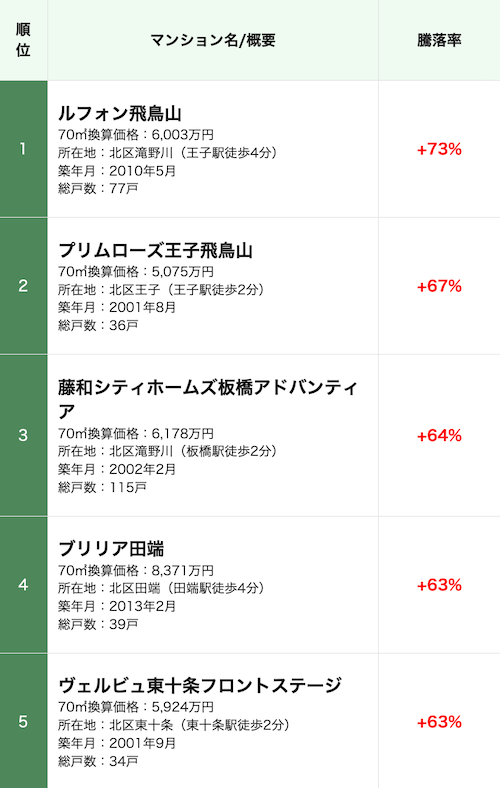Select the rank 4 green cell

pyautogui.click(x=24, y=584)
